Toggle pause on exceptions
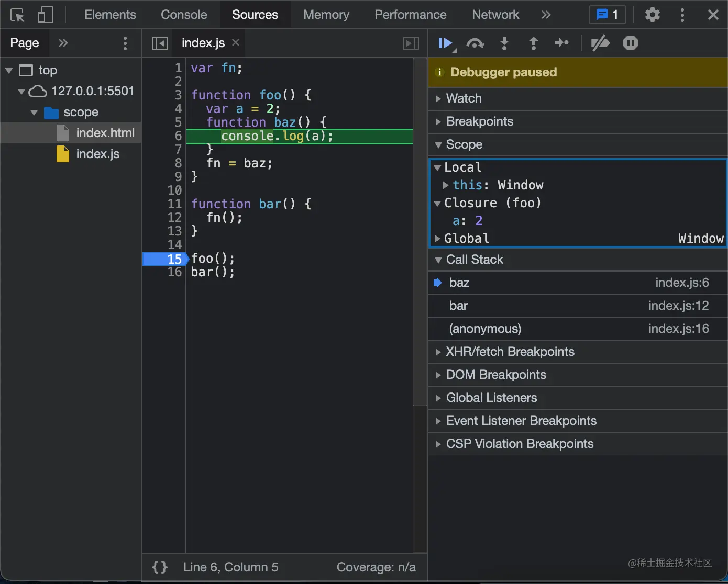The height and width of the screenshot is (584, 728). coord(631,43)
